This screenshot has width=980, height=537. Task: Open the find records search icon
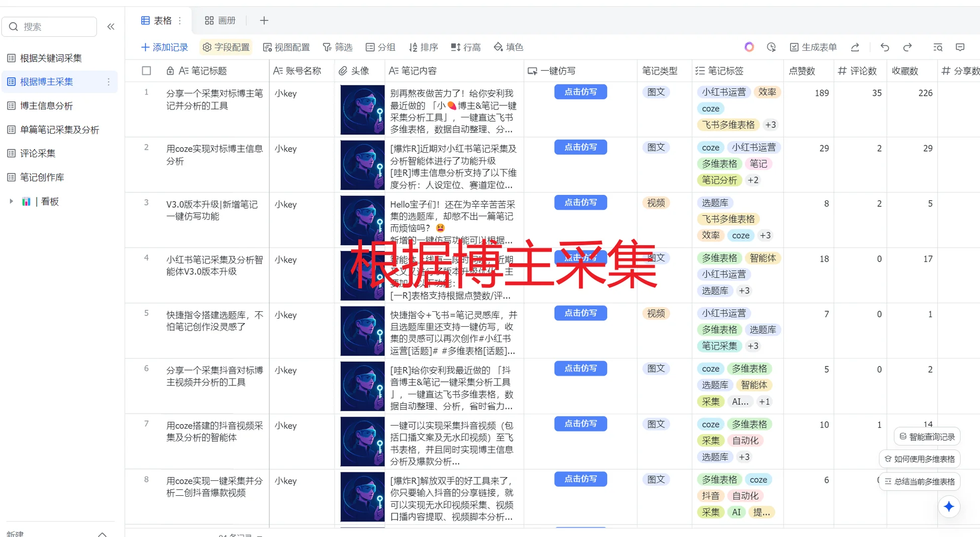938,47
